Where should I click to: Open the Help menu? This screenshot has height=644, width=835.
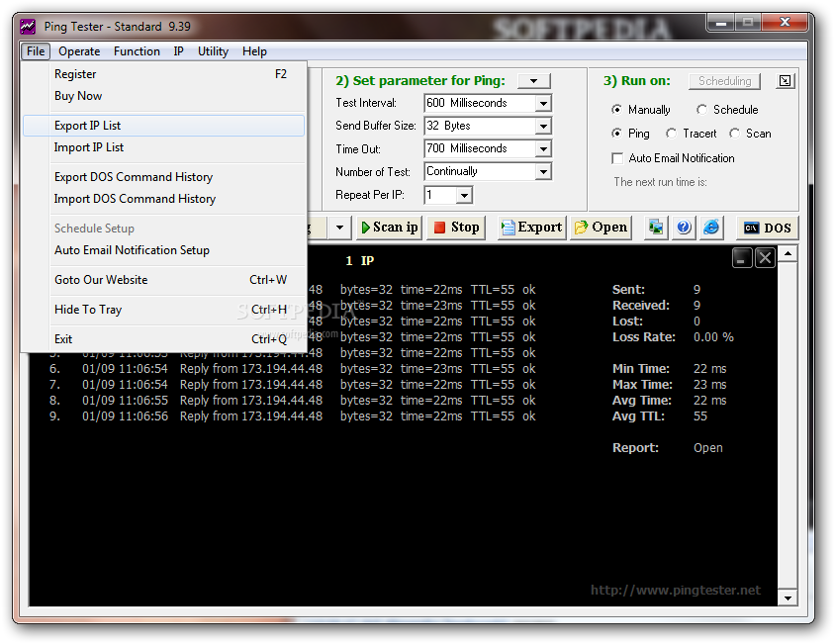(254, 51)
